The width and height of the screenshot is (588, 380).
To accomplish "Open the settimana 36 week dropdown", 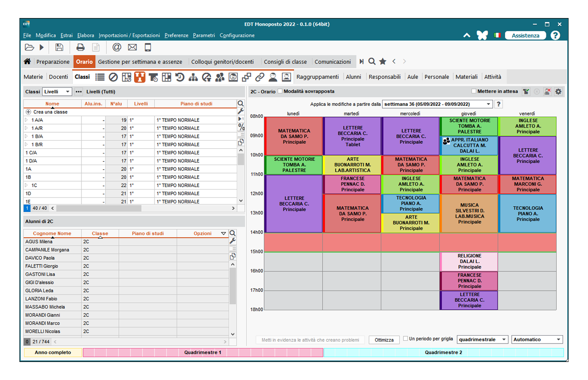I will coord(438,104).
